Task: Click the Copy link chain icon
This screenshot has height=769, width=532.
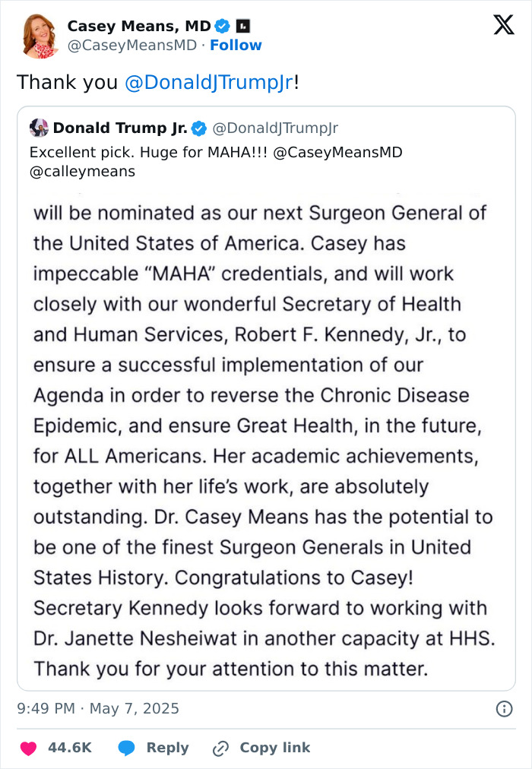Action: tap(220, 748)
